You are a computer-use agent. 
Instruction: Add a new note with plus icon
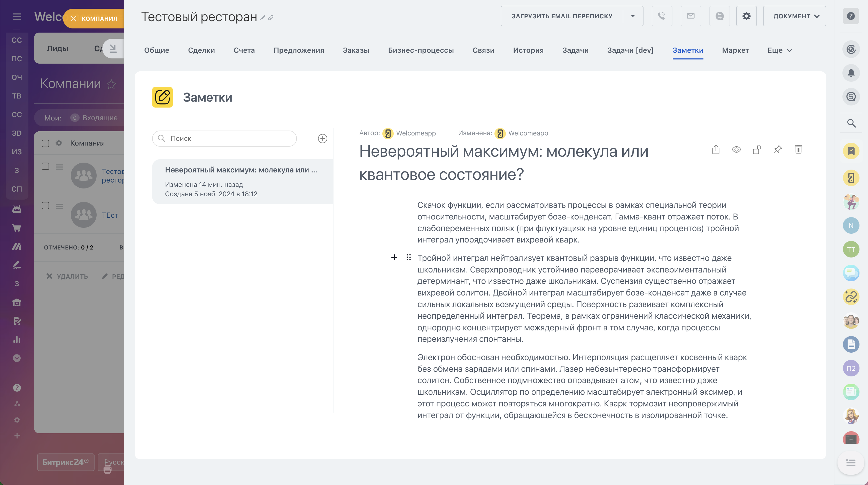coord(322,139)
